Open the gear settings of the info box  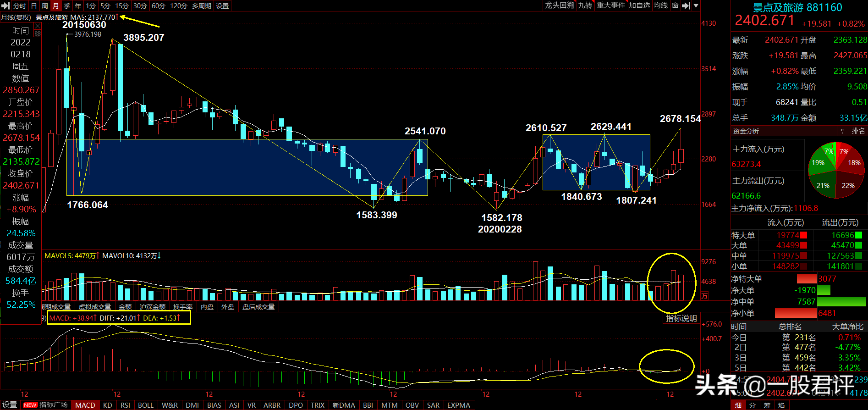pyautogui.click(x=38, y=33)
